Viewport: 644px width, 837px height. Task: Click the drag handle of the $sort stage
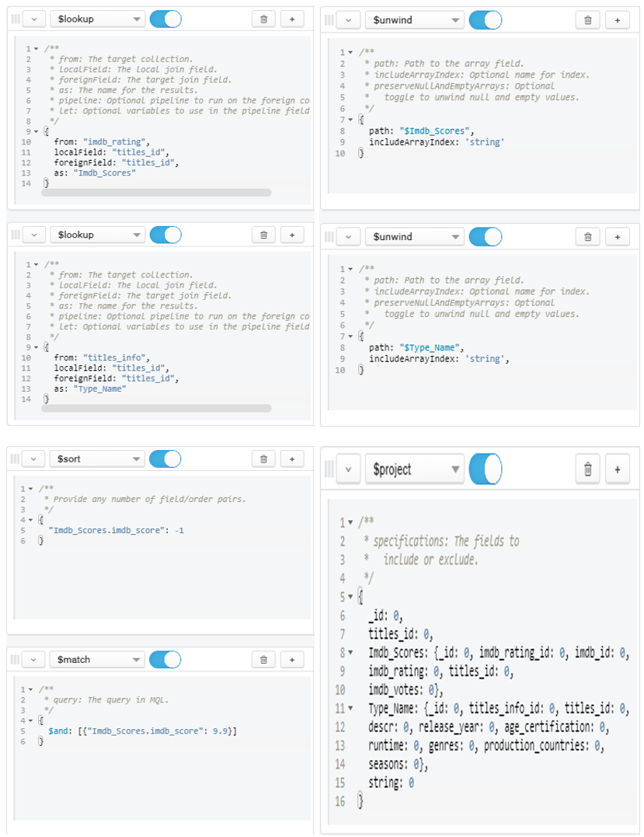tap(16, 459)
